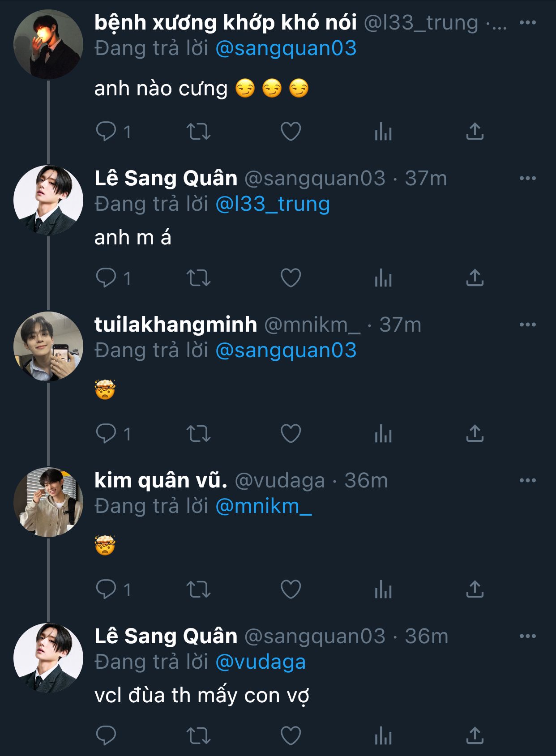
Task: Retweet tuilakhangminh's emoji tweet
Action: (x=198, y=433)
